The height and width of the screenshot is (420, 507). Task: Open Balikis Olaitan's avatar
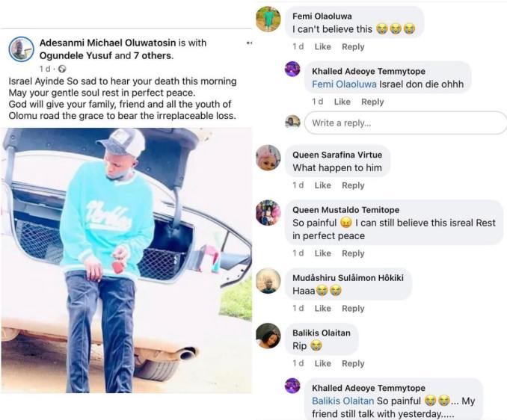(268, 336)
